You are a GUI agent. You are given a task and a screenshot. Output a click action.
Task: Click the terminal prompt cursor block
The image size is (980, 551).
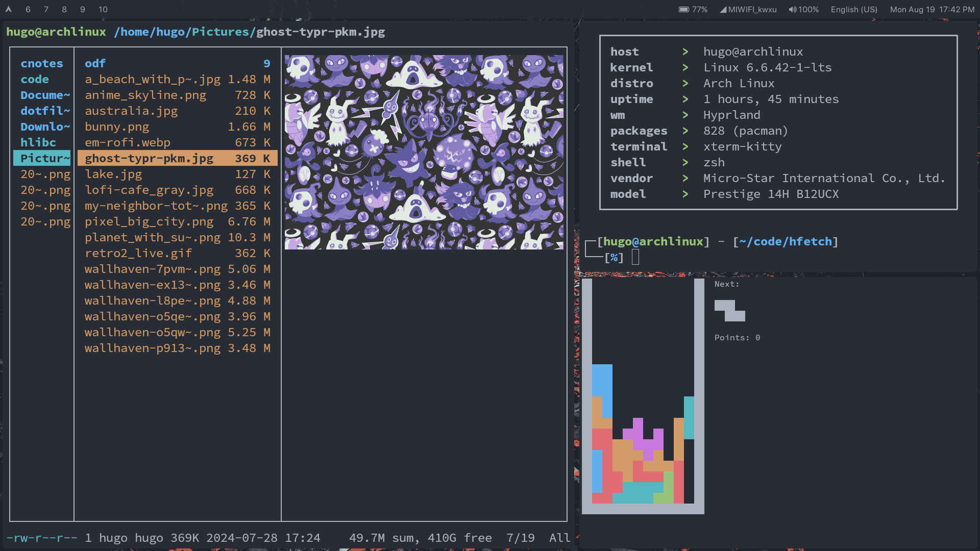point(635,257)
